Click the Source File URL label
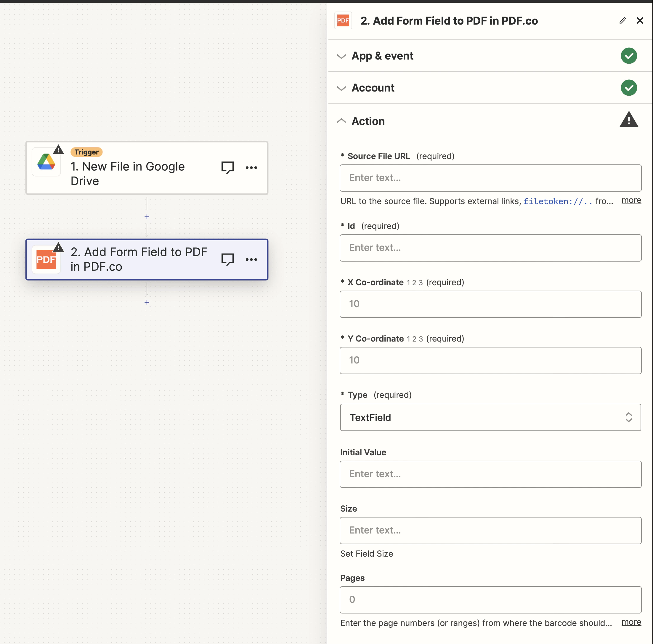653x644 pixels. tap(378, 156)
